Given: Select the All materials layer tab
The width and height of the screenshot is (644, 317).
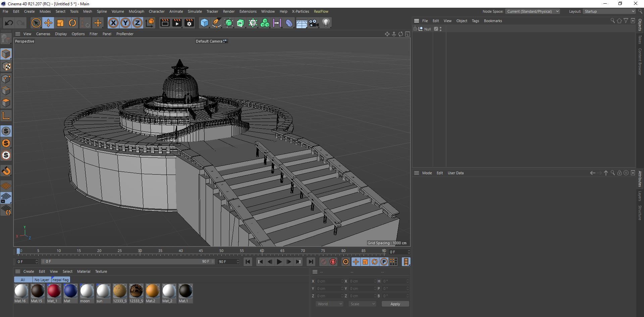Looking at the screenshot, I should pos(23,280).
